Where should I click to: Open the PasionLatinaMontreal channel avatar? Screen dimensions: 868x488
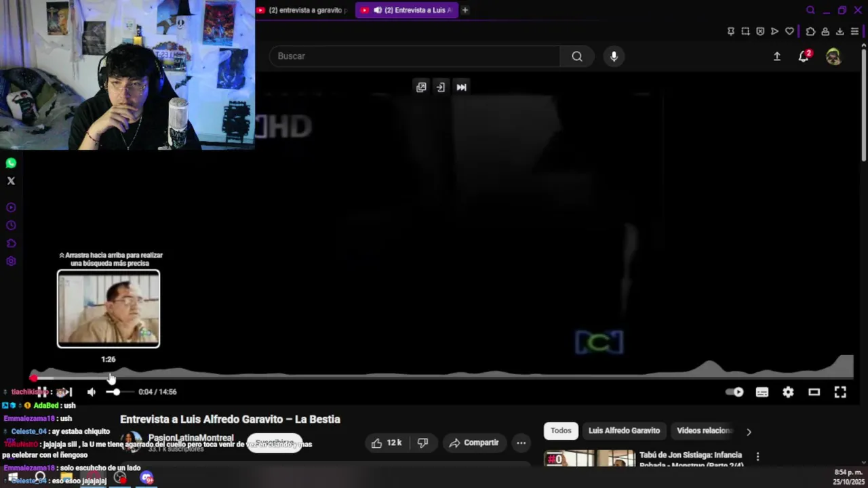tap(132, 443)
